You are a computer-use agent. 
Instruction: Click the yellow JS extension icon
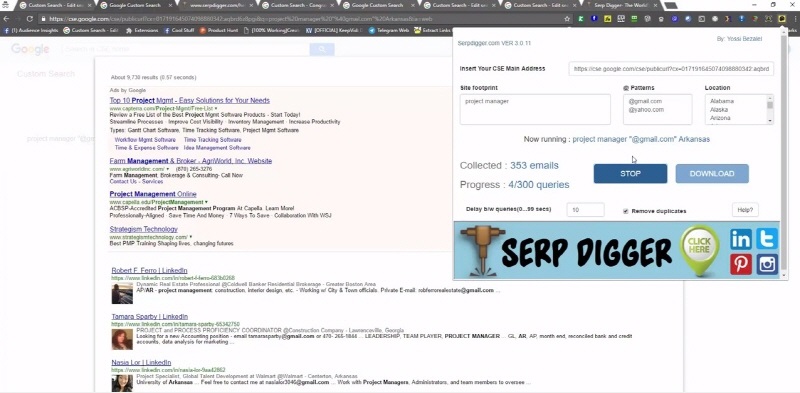click(x=607, y=19)
